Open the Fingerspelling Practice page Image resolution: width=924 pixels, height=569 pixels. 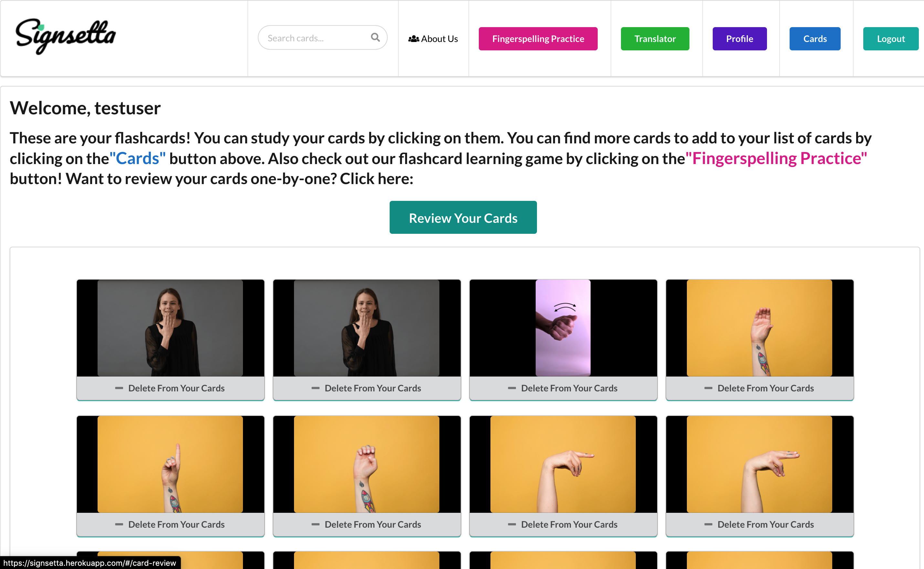[538, 39]
